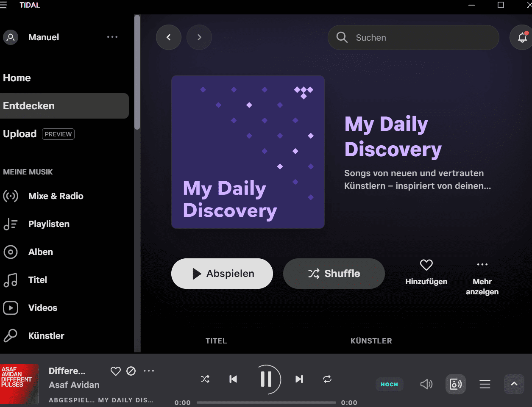Click the Künstler microphone icon
Screen dimensions: 532x407
[11, 336]
